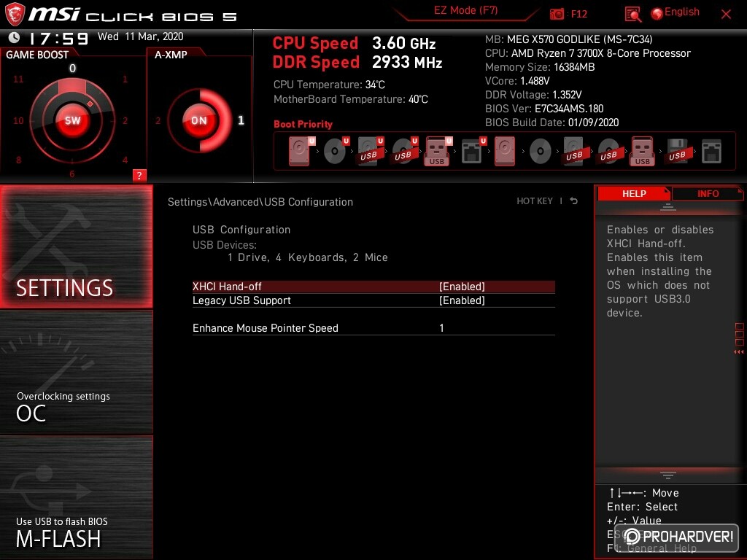Click the triple-arrow collapse icon on help panel
This screenshot has width=747, height=560.
(738, 352)
